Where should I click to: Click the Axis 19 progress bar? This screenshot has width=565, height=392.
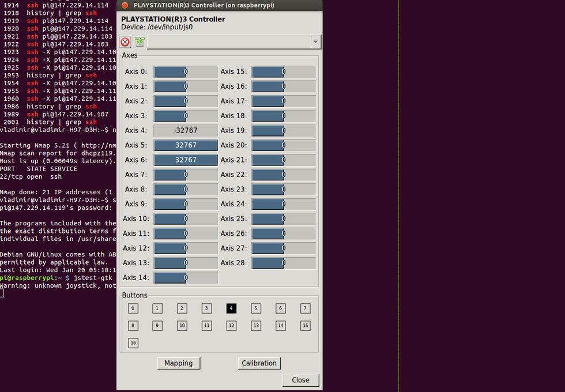coord(284,130)
